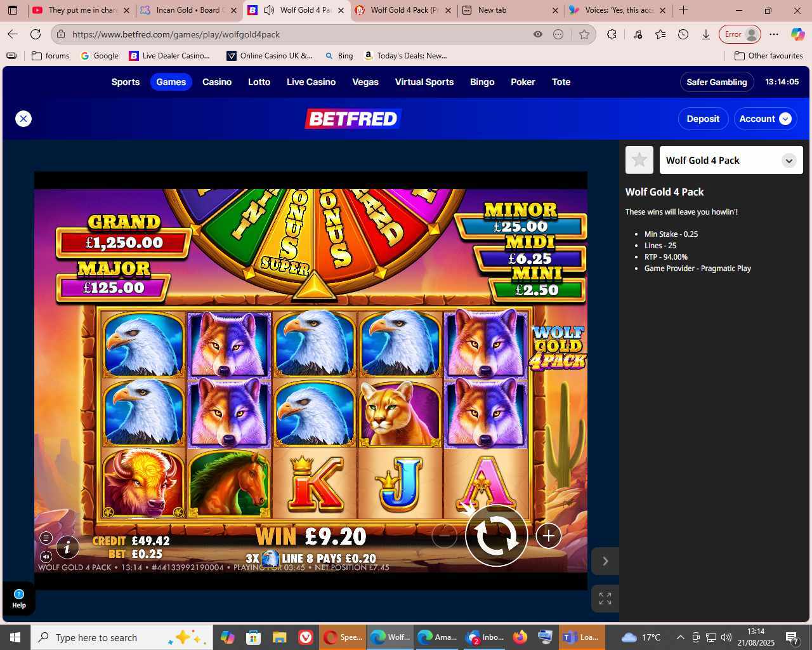Select the Virtual Sports menu item
Image resolution: width=812 pixels, height=650 pixels.
click(424, 82)
